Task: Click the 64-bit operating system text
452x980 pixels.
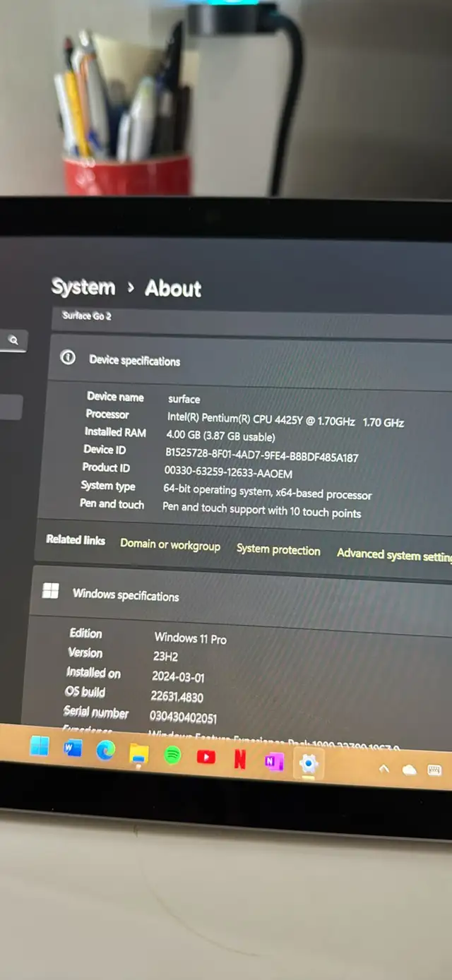Action: coord(268,492)
